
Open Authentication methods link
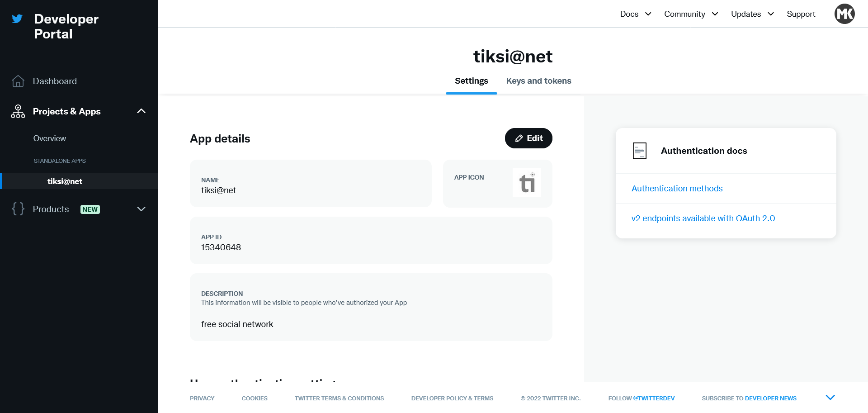coord(677,189)
